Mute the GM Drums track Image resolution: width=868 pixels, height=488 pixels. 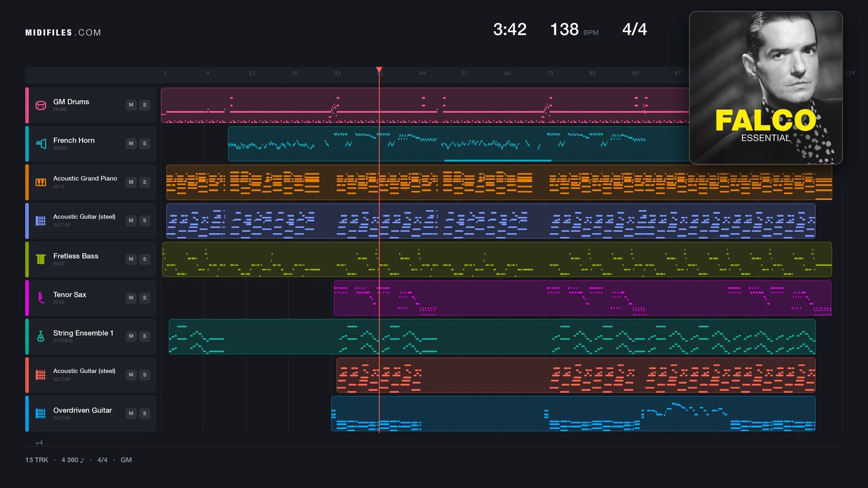pos(131,105)
